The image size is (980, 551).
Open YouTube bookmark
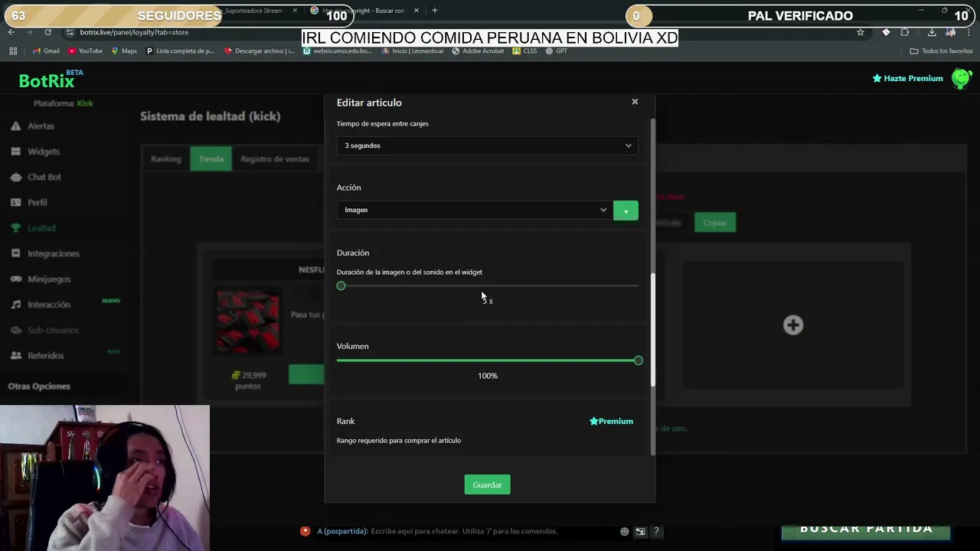click(85, 51)
